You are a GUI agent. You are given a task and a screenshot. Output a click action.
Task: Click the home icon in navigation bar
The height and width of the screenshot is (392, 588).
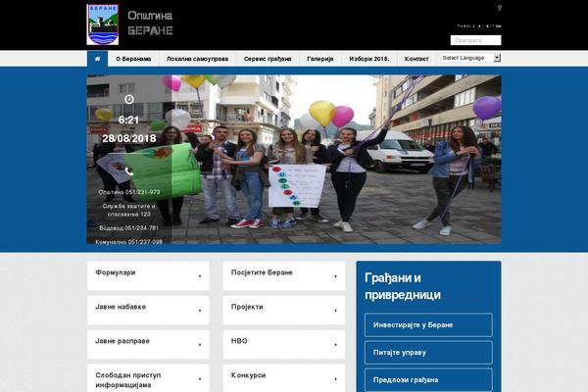[97, 59]
